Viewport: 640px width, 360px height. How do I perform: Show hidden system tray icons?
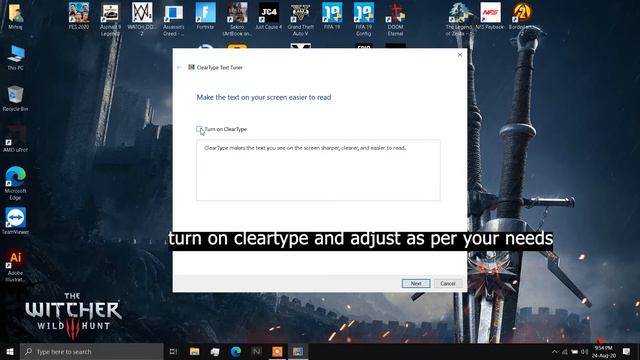(554, 351)
